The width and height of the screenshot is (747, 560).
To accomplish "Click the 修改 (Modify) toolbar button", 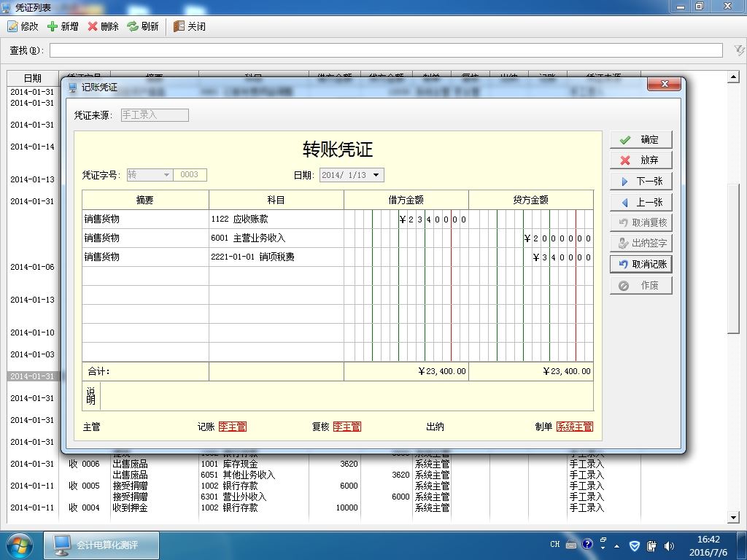I will (x=23, y=26).
